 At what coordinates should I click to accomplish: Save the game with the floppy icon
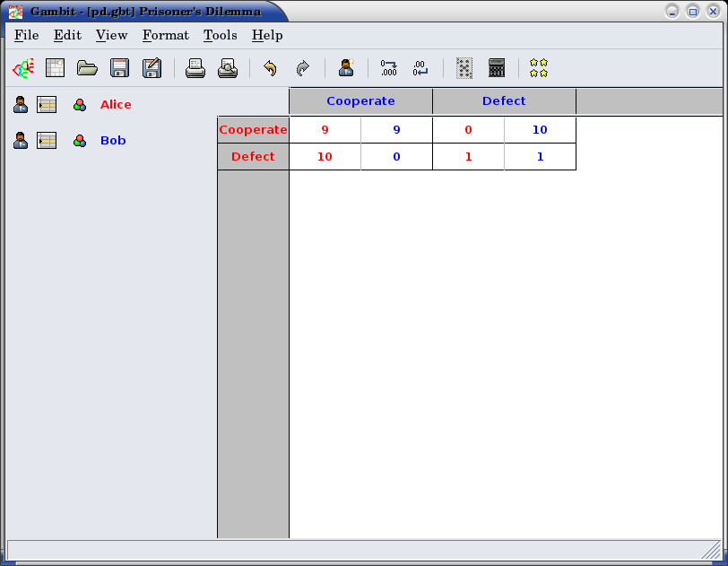click(119, 68)
